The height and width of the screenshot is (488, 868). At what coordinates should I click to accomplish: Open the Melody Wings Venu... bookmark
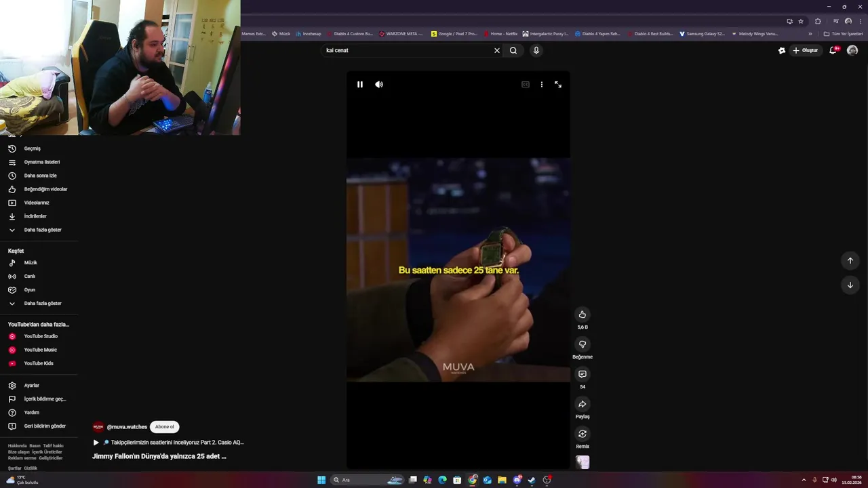pyautogui.click(x=754, y=33)
